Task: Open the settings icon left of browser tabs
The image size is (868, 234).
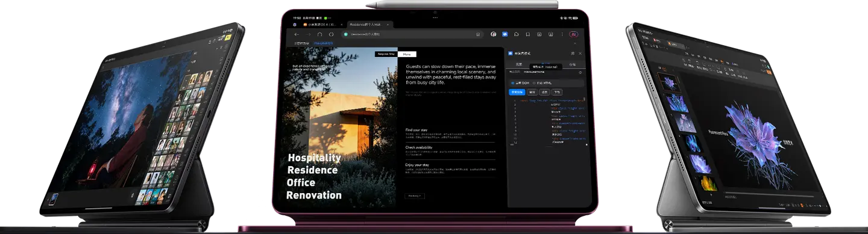Action: pos(295,25)
